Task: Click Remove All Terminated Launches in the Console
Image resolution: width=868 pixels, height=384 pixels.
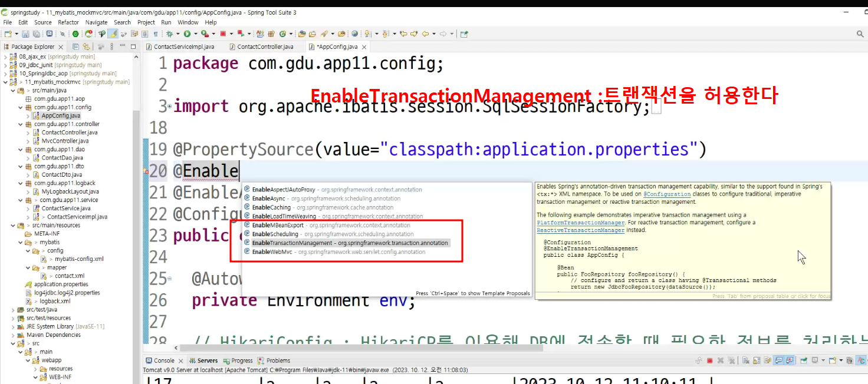Action: tap(731, 360)
